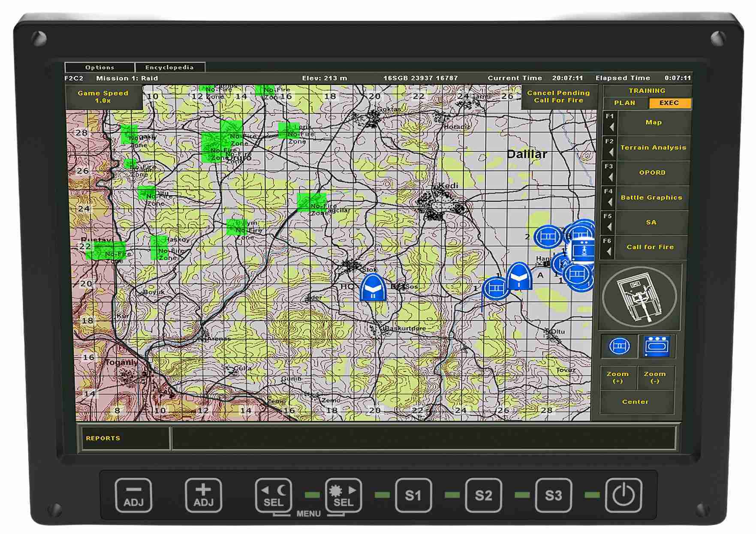Click the "Baskurtdere" label on the map
Image resolution: width=756 pixels, height=534 pixels.
pos(406,329)
